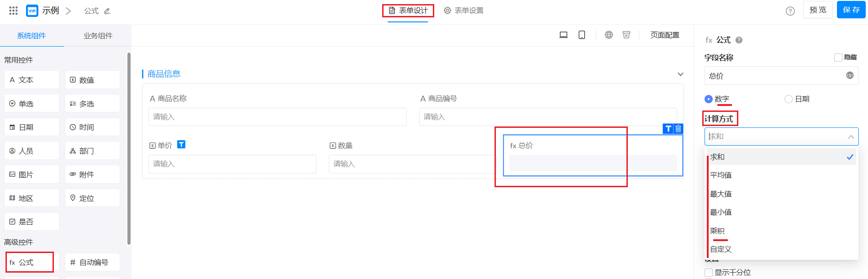Delete the 总价 field with trash icon
Viewport: 868px width, 279px height.
[x=678, y=129]
